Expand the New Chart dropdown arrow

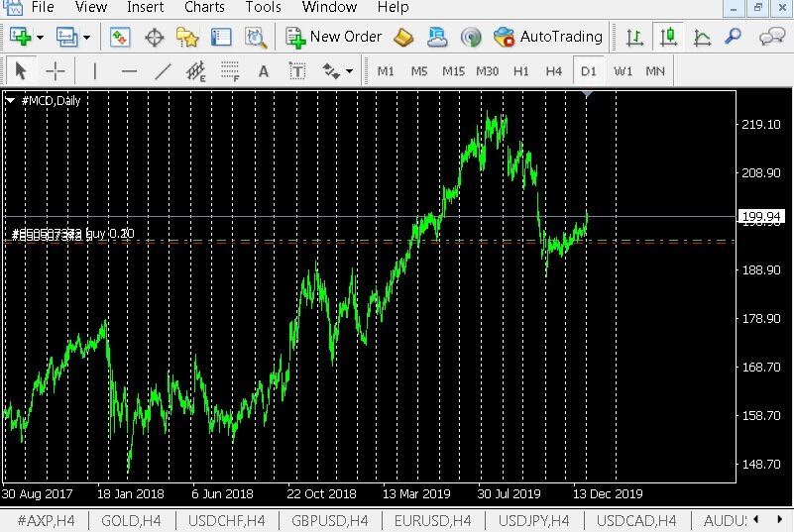pyautogui.click(x=40, y=38)
